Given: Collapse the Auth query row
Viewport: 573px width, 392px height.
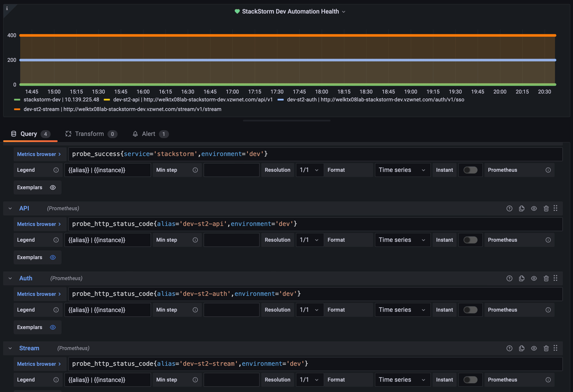Looking at the screenshot, I should [10, 278].
